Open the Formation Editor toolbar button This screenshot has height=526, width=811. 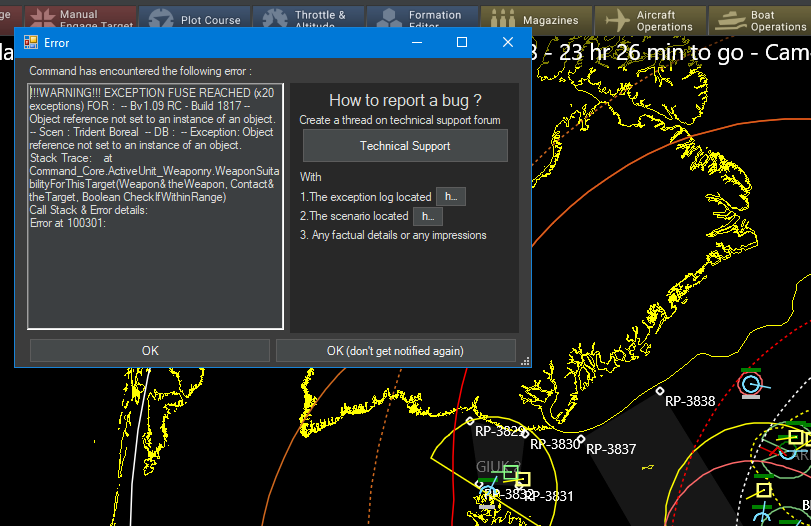pyautogui.click(x=423, y=19)
